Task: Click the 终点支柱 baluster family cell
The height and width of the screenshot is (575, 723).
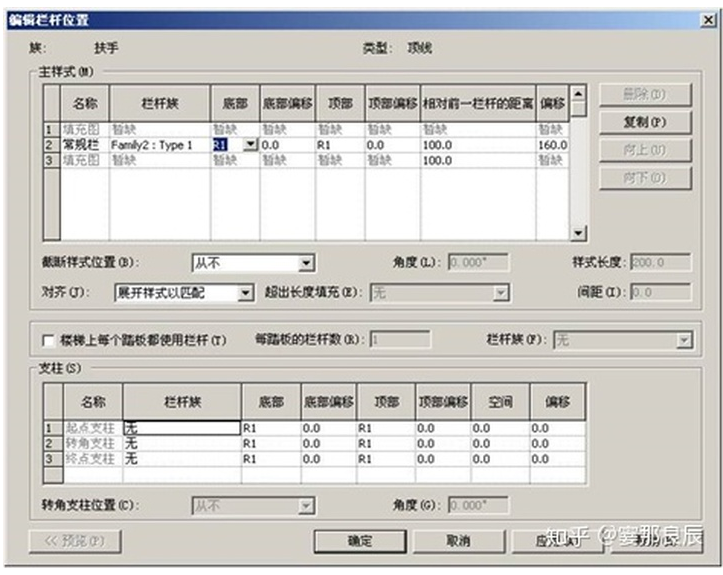Action: tap(182, 459)
